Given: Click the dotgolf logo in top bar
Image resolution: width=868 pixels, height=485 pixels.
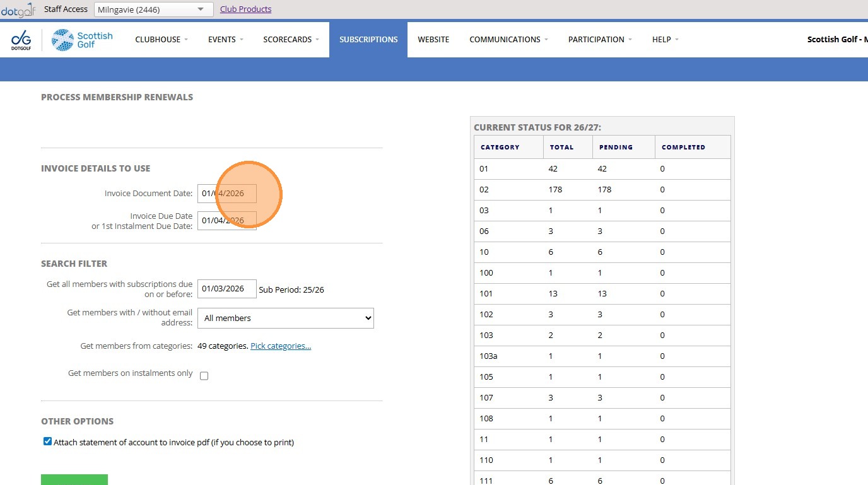Looking at the screenshot, I should click(x=18, y=9).
